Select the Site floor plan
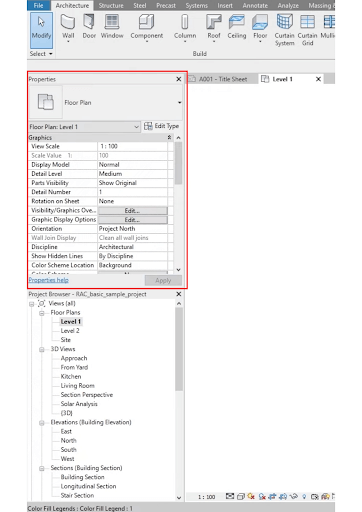 tap(66, 340)
